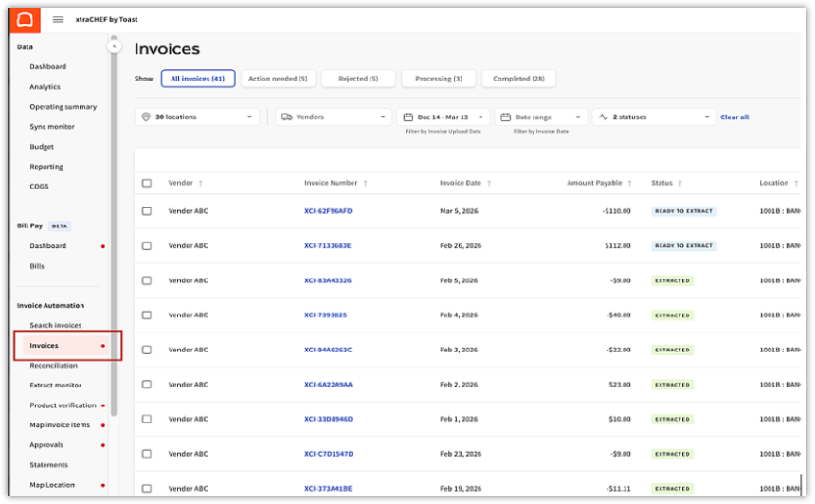Switch to the Action needed (5) tab

[278, 79]
